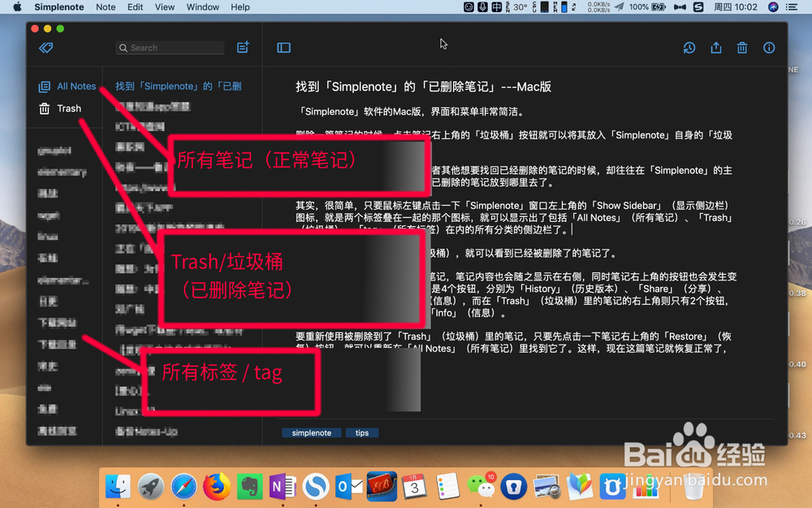Open the note Info icon
This screenshot has height=508, width=812.
click(x=769, y=48)
